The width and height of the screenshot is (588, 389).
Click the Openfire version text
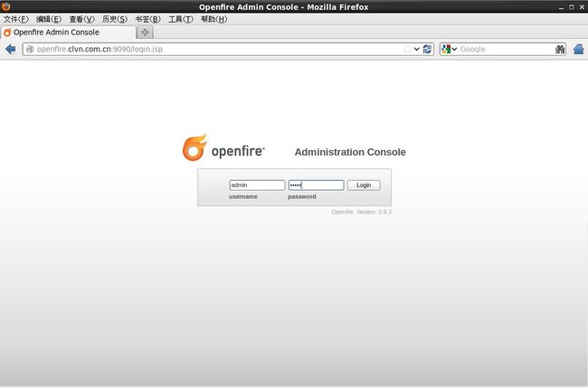click(x=361, y=212)
